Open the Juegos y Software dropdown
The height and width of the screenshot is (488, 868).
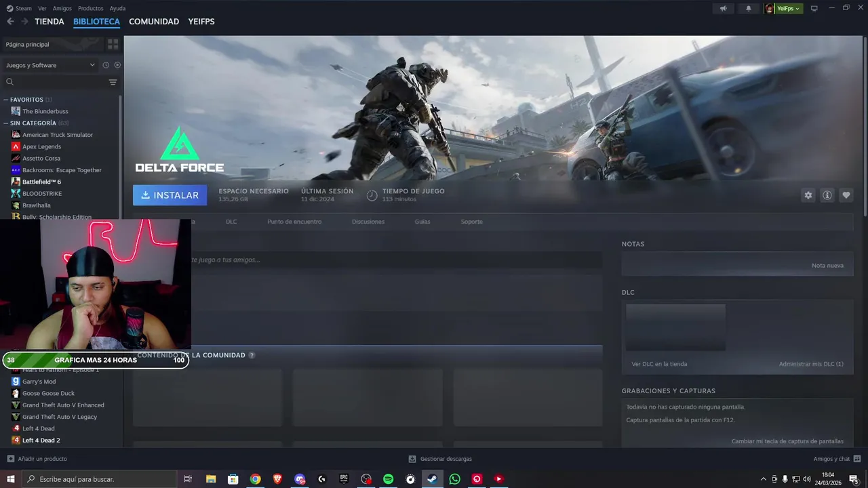pyautogui.click(x=50, y=65)
